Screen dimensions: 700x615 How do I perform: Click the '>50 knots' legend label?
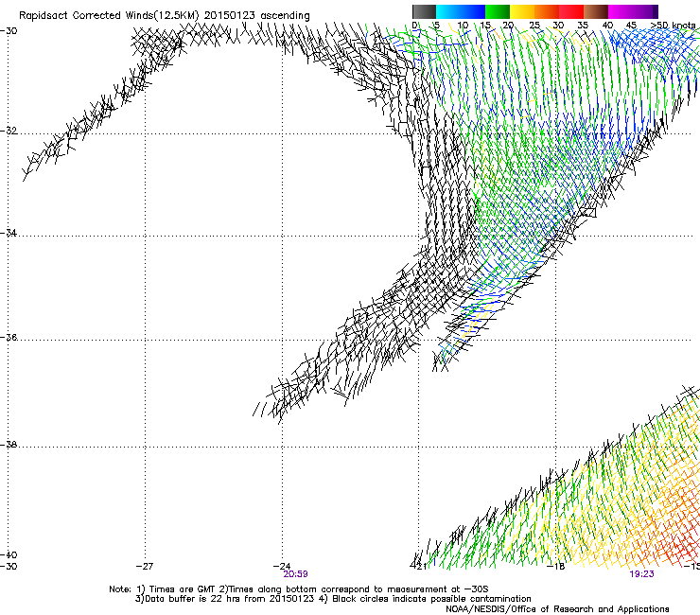674,26
